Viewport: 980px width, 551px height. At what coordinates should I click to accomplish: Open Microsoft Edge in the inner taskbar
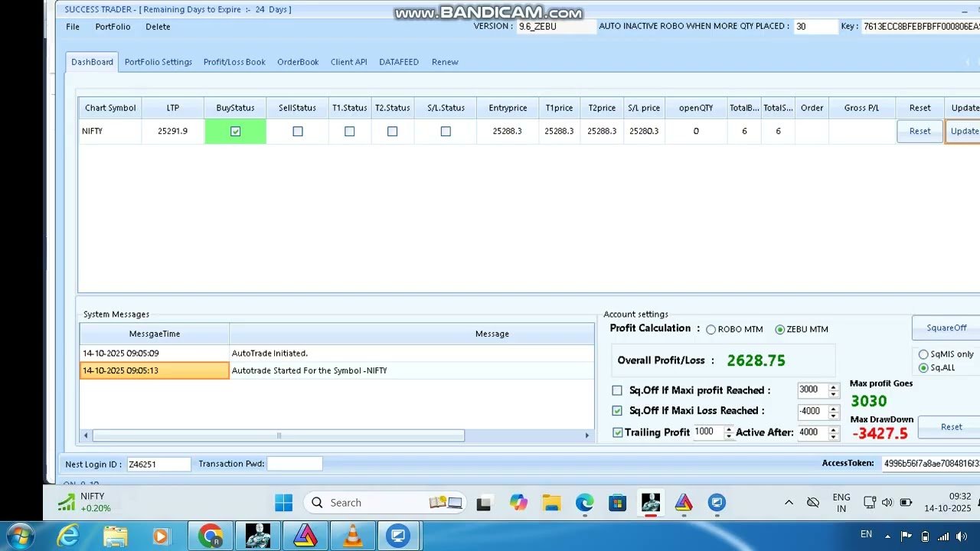[585, 503]
